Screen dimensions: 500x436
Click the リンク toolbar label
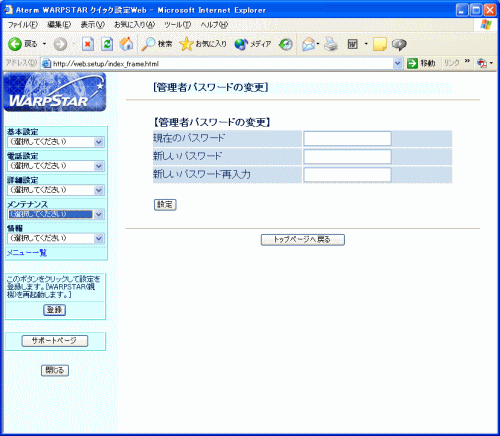pos(452,63)
